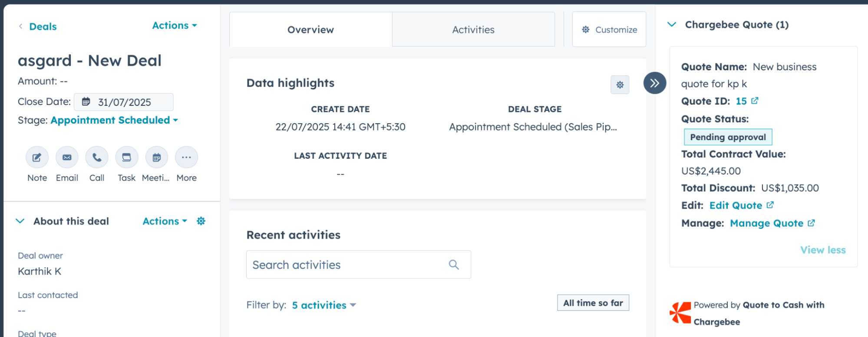This screenshot has width=868, height=337.
Task: Open the 5 activities filter dropdown
Action: (323, 305)
